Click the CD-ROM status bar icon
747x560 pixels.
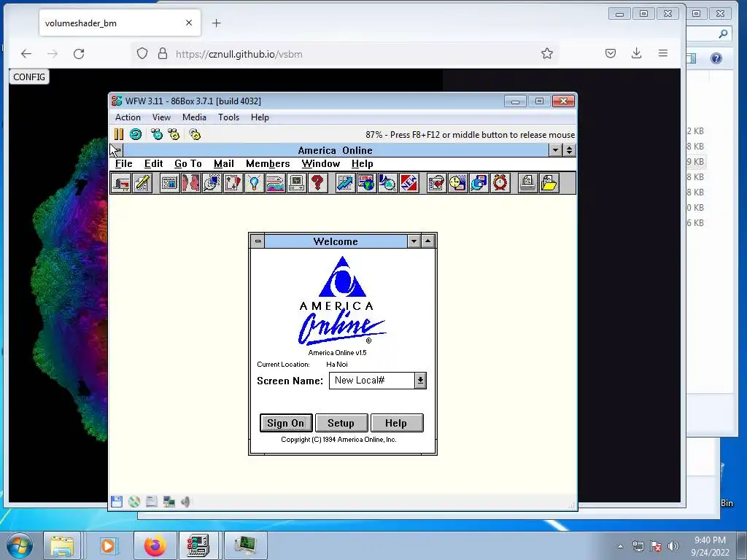[x=134, y=502]
